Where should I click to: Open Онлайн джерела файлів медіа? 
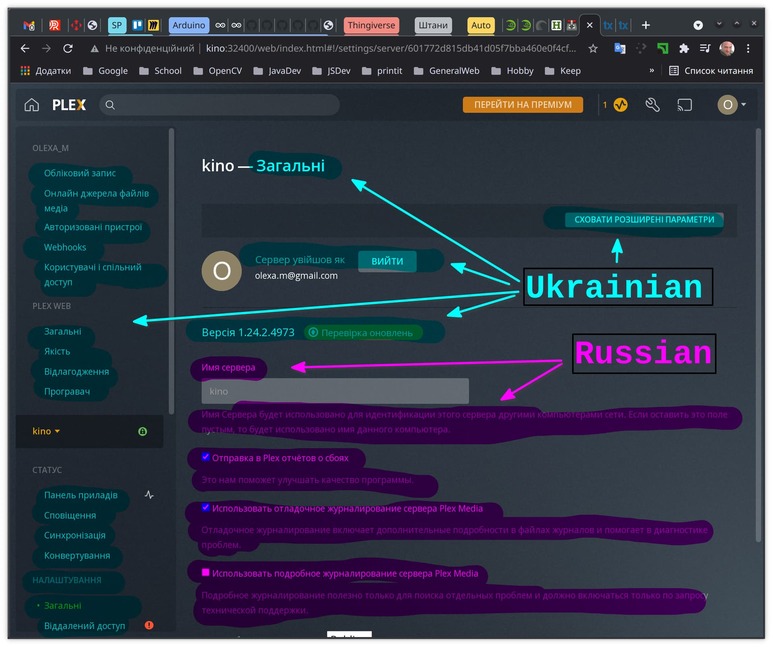tap(96, 201)
